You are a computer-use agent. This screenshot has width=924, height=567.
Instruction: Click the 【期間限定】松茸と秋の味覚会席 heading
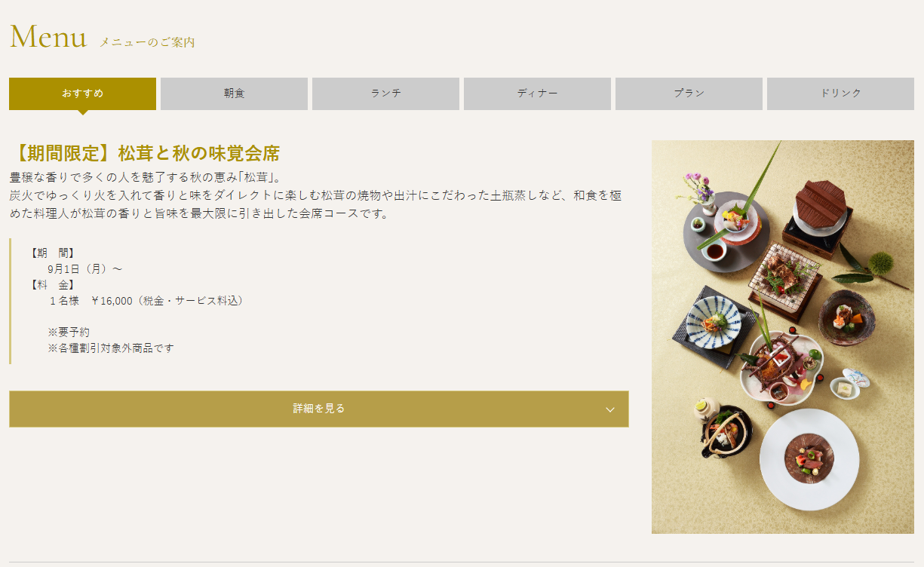click(145, 154)
